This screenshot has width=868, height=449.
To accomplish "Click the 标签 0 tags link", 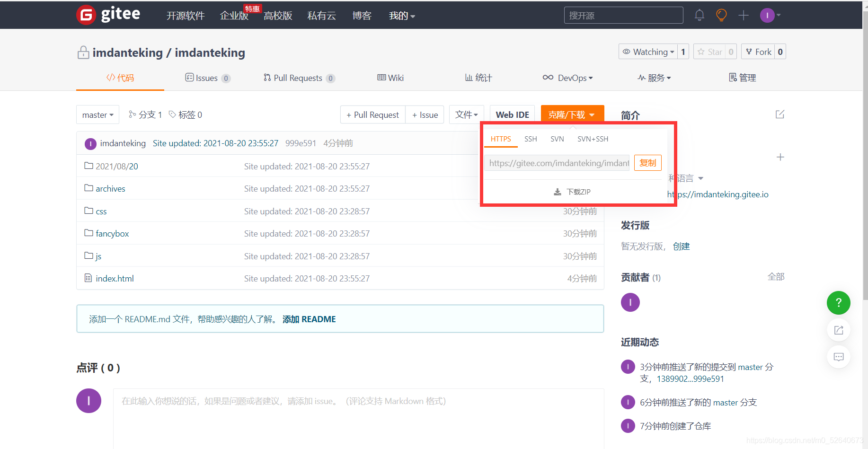I will click(x=186, y=114).
